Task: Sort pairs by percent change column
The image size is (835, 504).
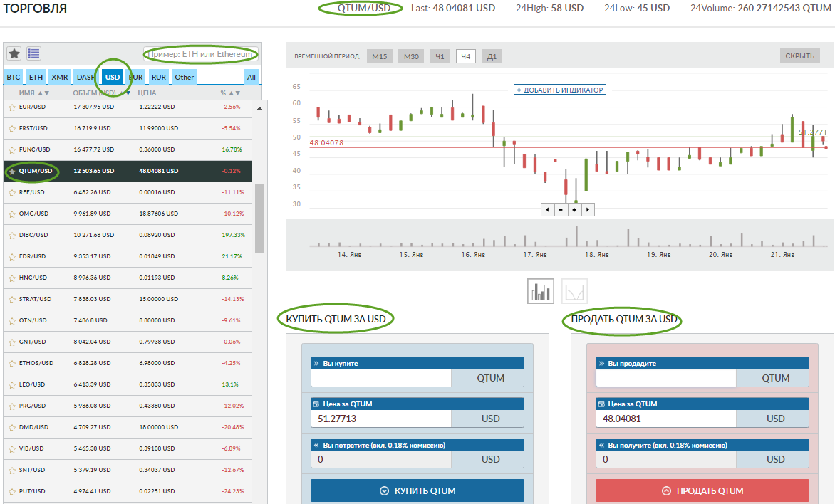Action: pos(231,93)
